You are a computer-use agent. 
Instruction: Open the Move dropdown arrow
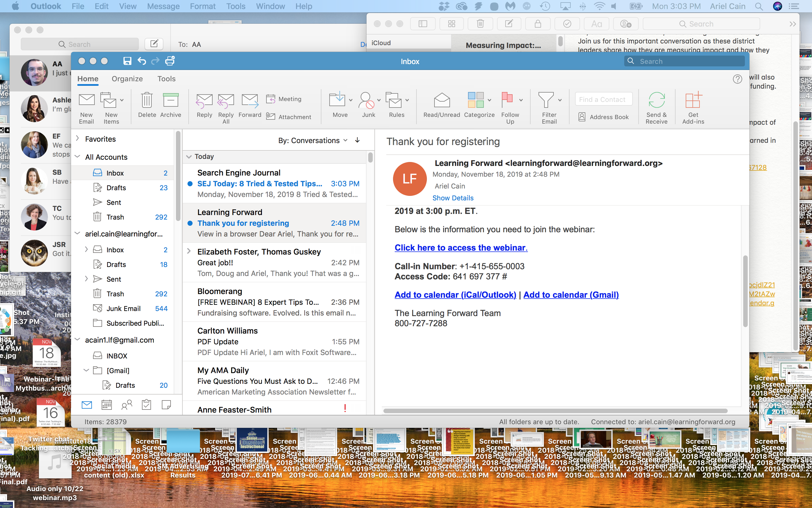[x=351, y=100]
